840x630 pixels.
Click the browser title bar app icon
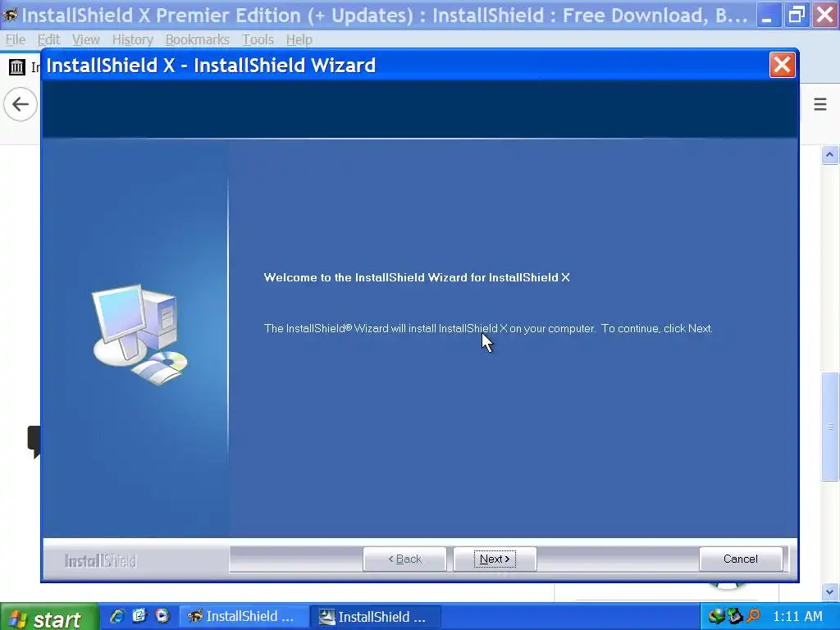click(10, 15)
